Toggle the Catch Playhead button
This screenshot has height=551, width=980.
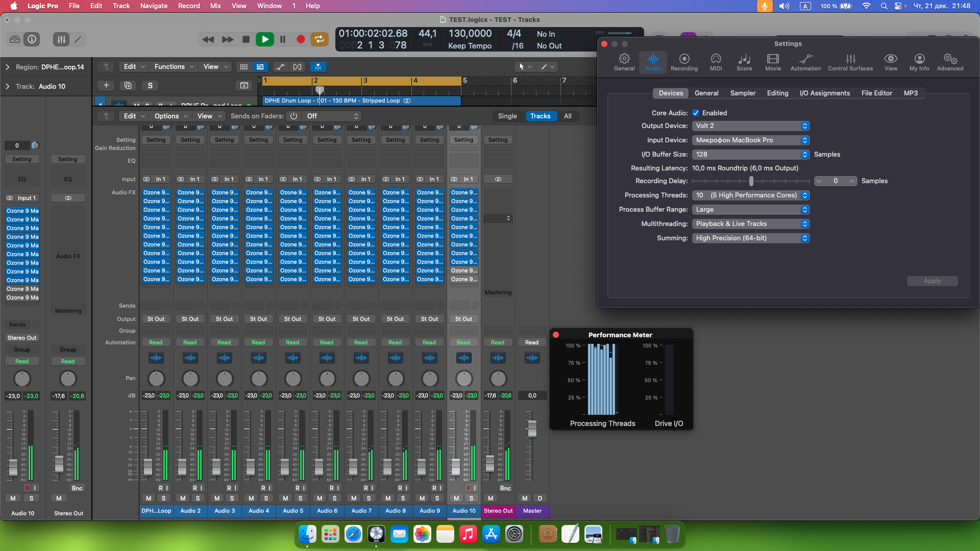[x=318, y=67]
